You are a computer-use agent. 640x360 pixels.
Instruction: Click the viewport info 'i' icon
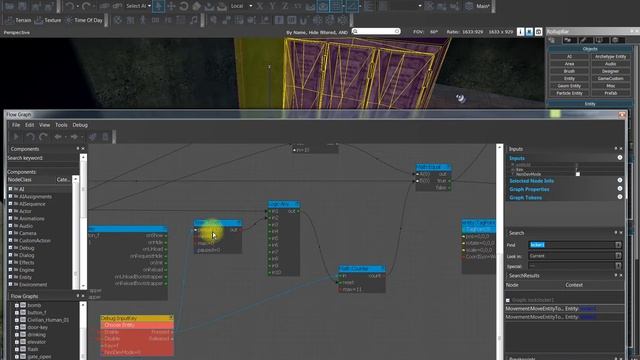coord(520,32)
